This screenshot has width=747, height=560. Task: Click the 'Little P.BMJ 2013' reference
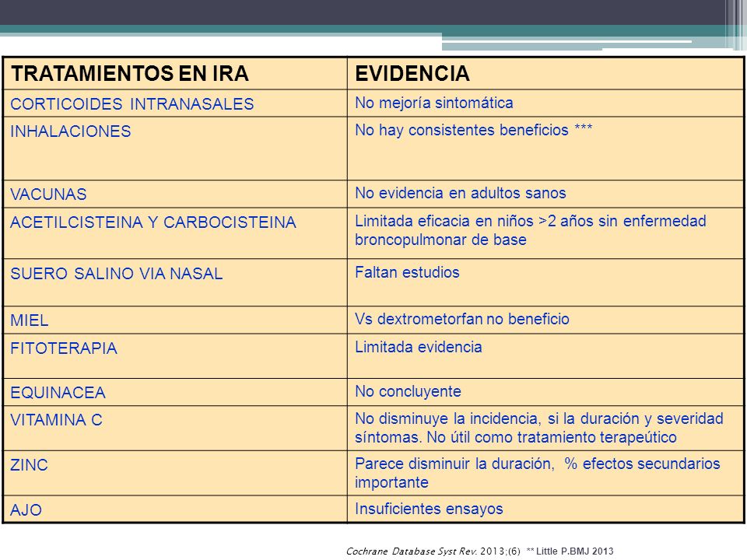[574, 551]
